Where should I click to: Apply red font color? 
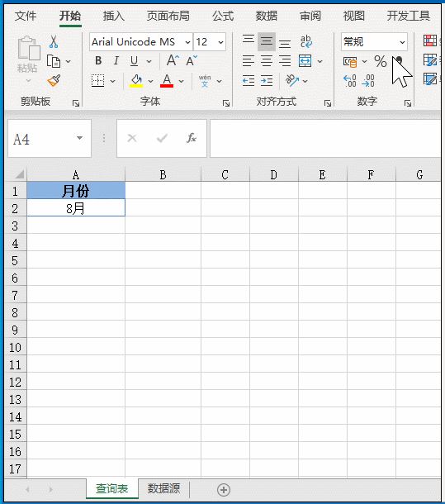[167, 81]
